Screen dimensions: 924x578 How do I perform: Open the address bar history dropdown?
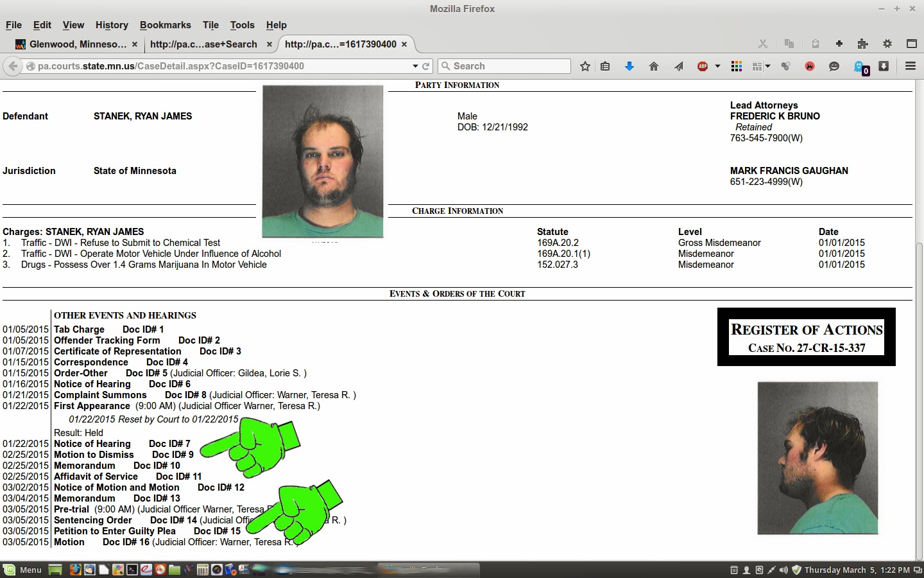coord(414,66)
